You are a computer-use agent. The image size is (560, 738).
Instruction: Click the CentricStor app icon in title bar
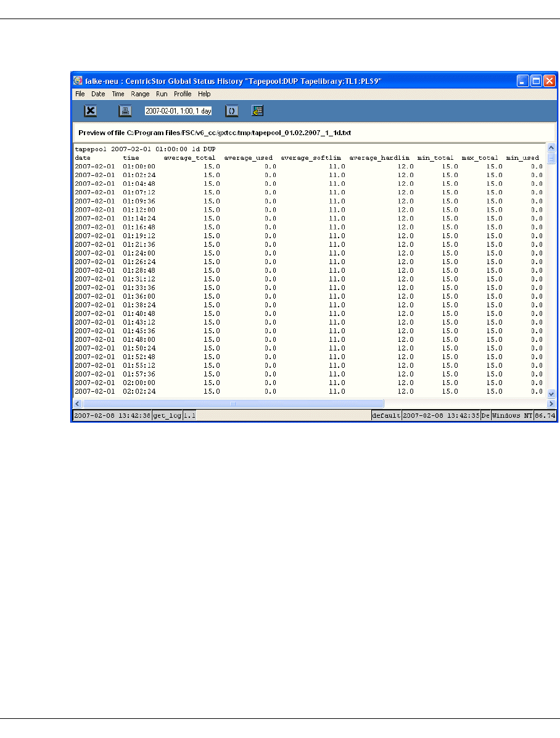pyautogui.click(x=78, y=81)
